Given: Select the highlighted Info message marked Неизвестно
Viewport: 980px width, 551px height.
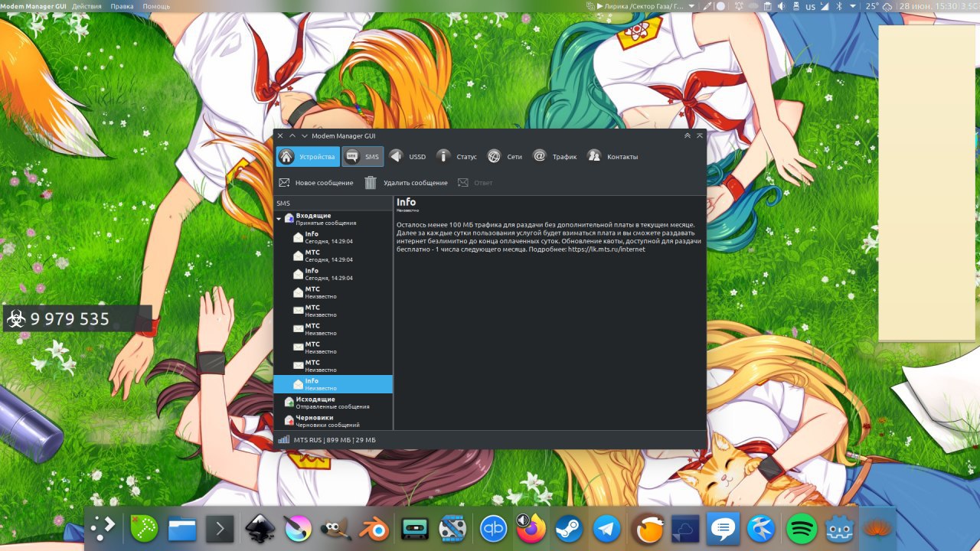Looking at the screenshot, I should 333,384.
